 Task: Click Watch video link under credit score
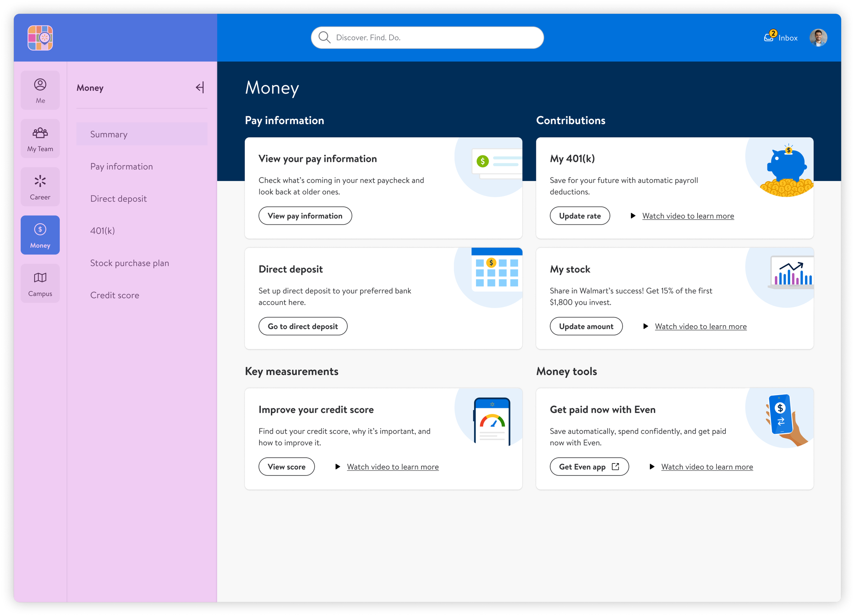392,467
